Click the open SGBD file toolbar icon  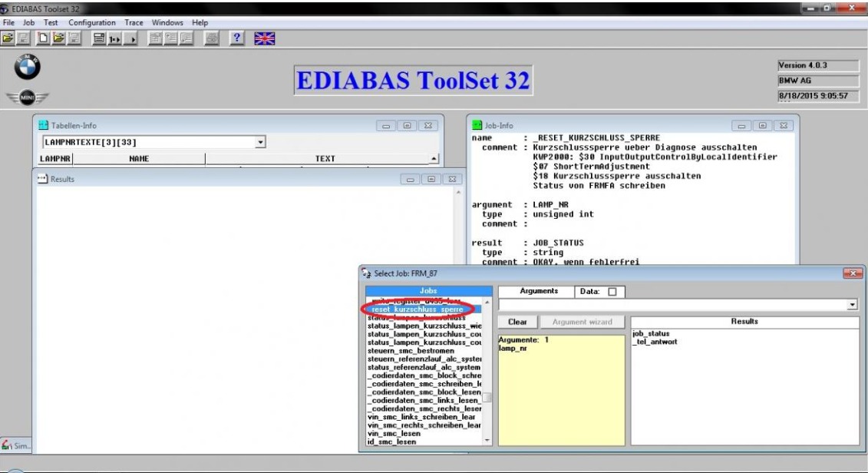[7, 38]
